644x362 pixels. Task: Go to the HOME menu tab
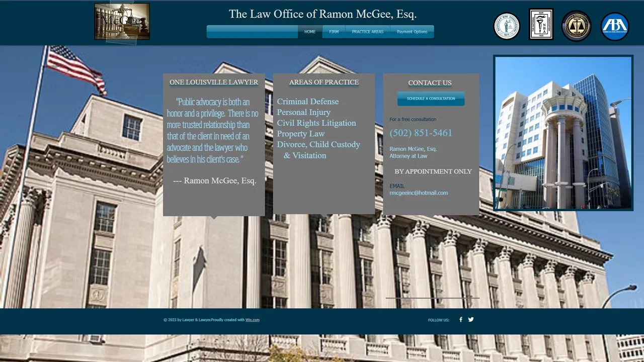tap(310, 32)
